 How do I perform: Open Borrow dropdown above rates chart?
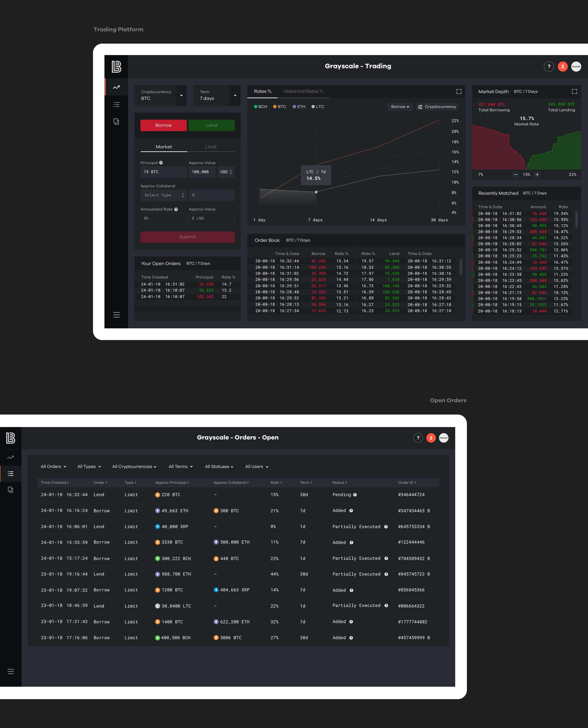pos(400,107)
